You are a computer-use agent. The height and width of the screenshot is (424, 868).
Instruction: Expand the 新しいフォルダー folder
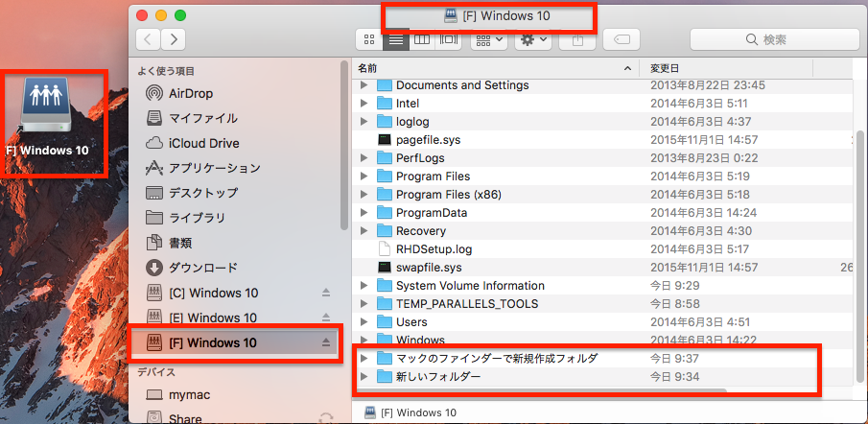364,377
